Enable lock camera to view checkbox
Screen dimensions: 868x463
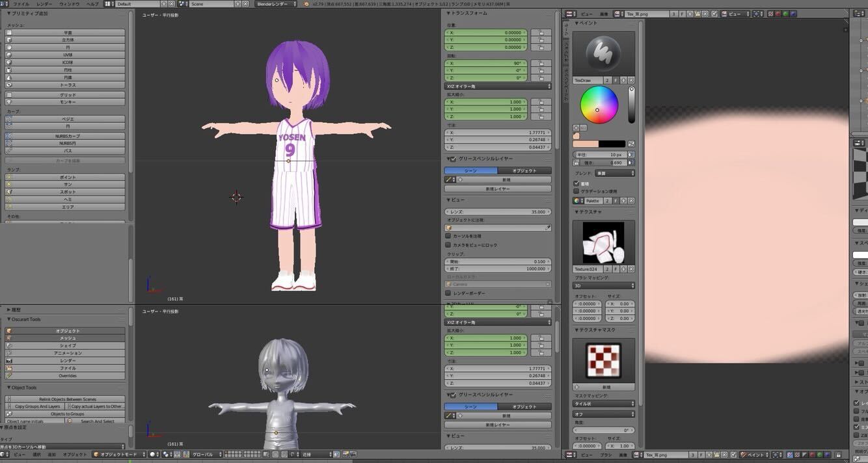tap(448, 245)
